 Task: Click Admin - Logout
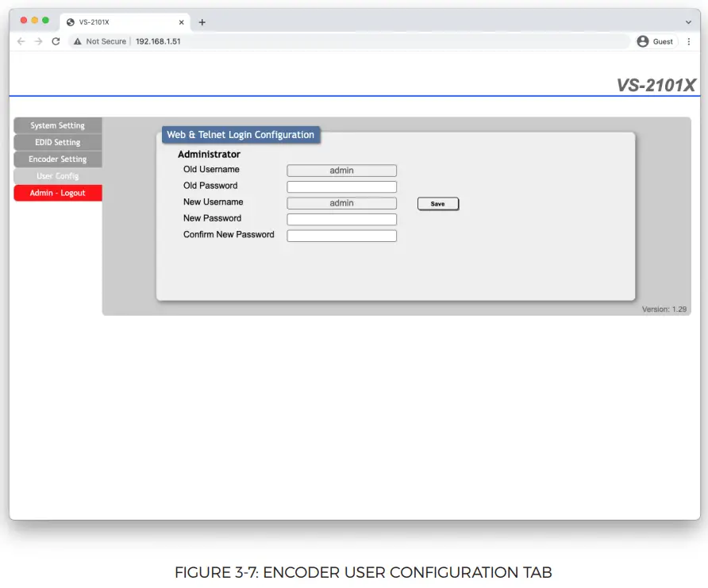58,193
